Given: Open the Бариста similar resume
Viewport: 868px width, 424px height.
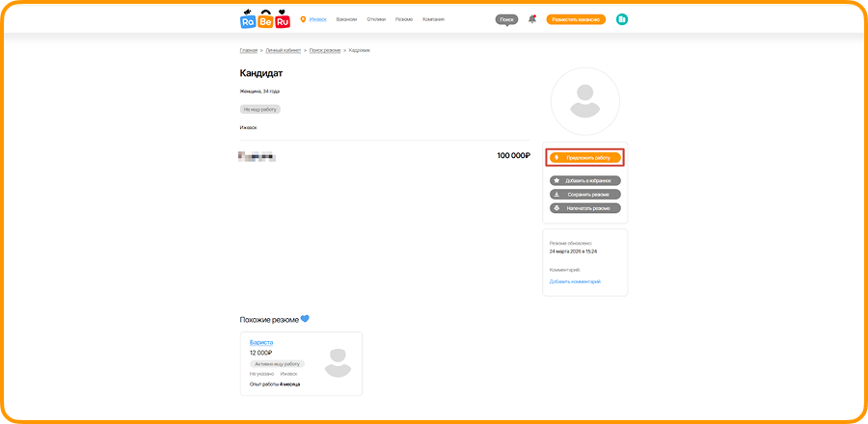Looking at the screenshot, I should (261, 342).
